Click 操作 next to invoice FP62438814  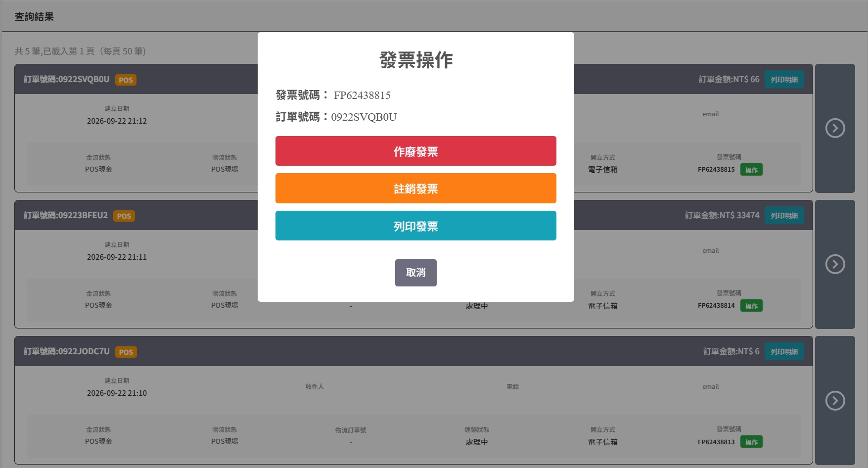click(x=751, y=306)
